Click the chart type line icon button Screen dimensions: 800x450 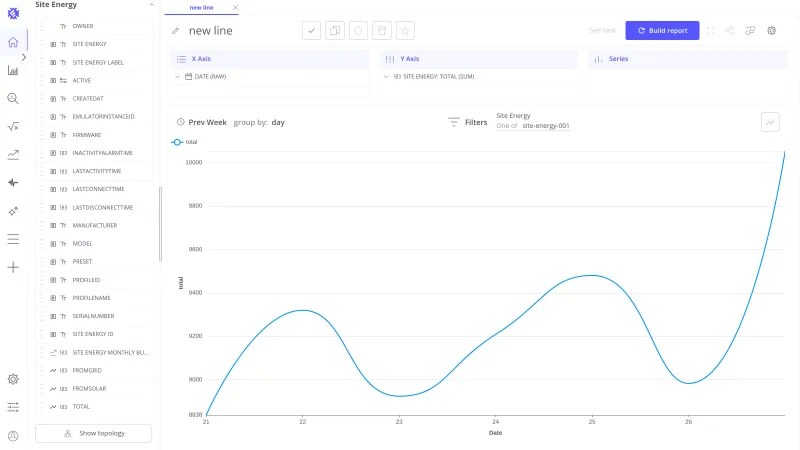[770, 122]
